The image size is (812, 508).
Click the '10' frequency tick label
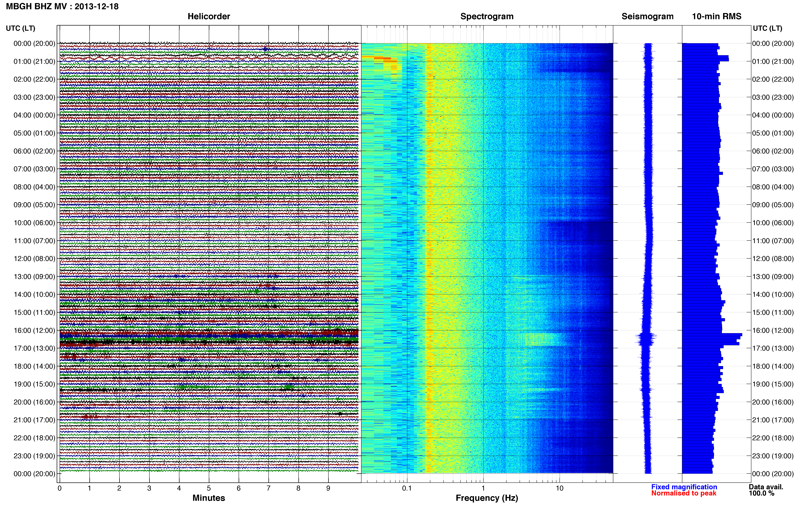tap(559, 488)
